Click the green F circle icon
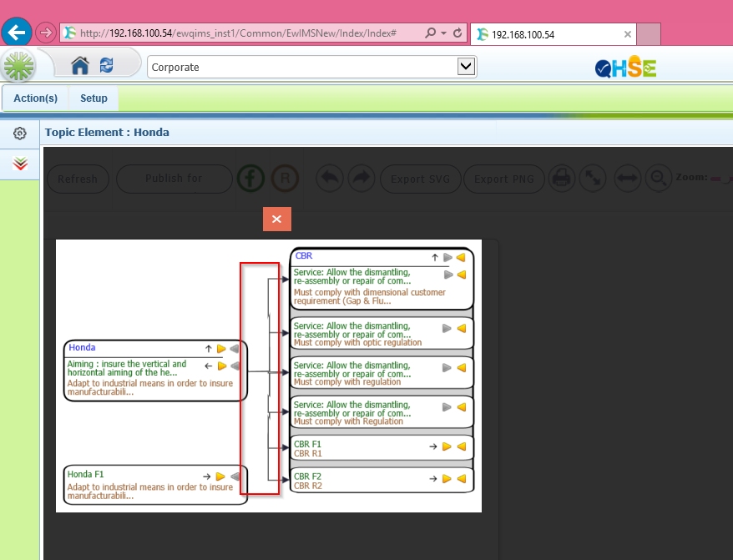The height and width of the screenshot is (560, 733). [251, 178]
